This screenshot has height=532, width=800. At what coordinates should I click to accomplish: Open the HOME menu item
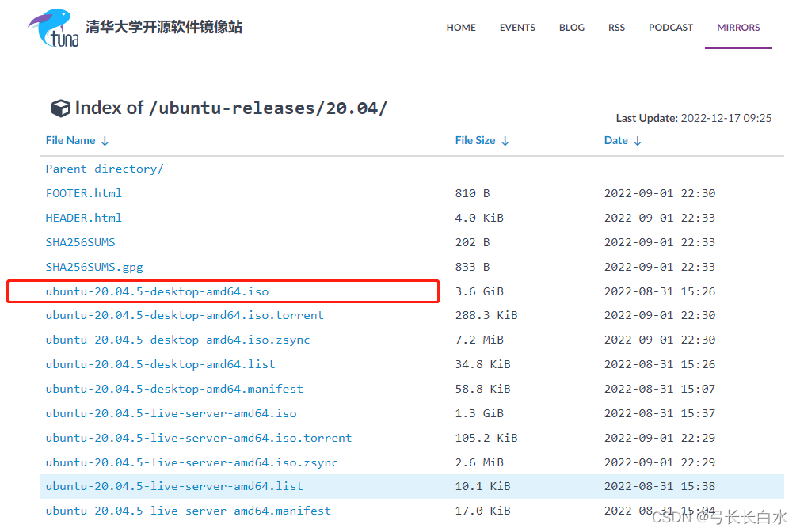coord(461,28)
